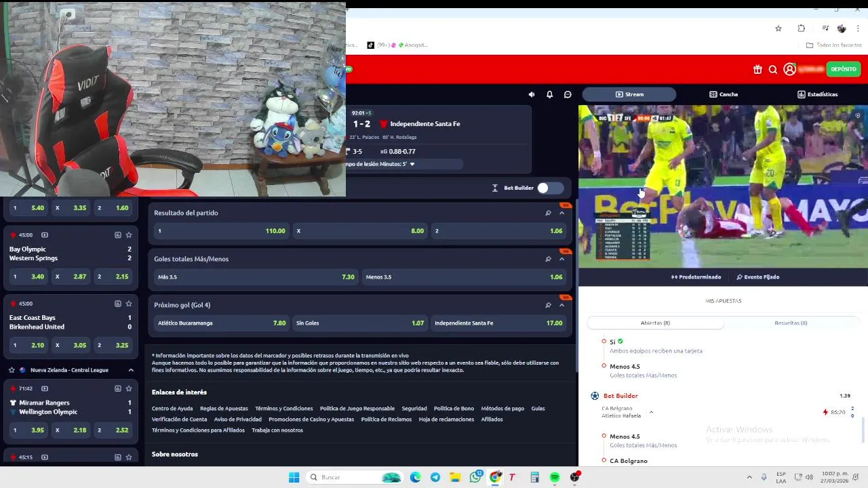Open the chat bubble icon
This screenshot has width=868, height=488.
tap(568, 94)
